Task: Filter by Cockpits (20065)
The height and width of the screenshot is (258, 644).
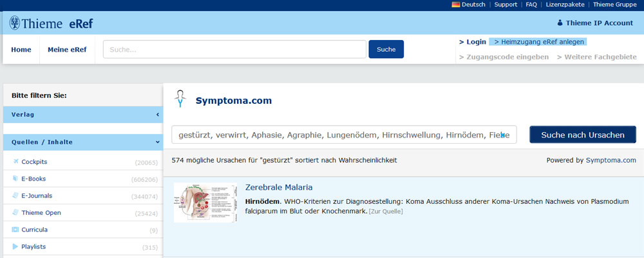Action: click(x=83, y=162)
